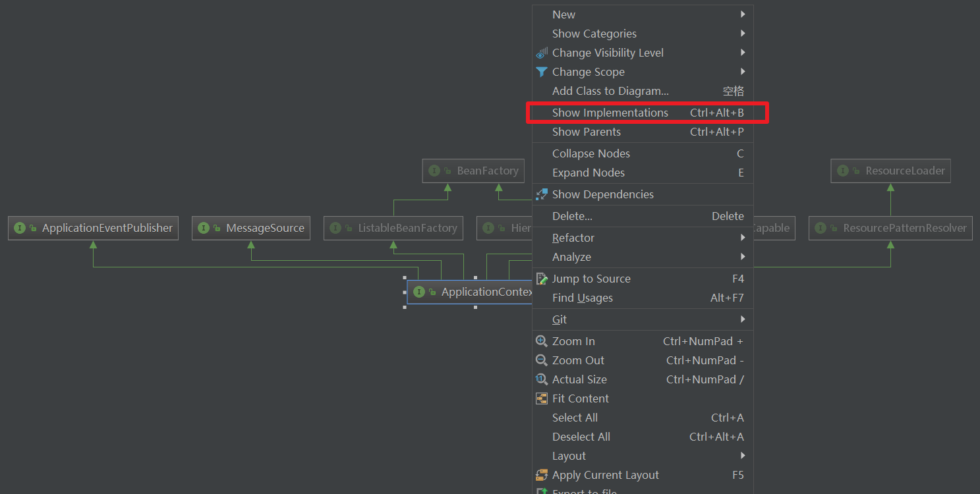980x494 pixels.
Task: Click Jump to Source icon
Action: point(542,279)
